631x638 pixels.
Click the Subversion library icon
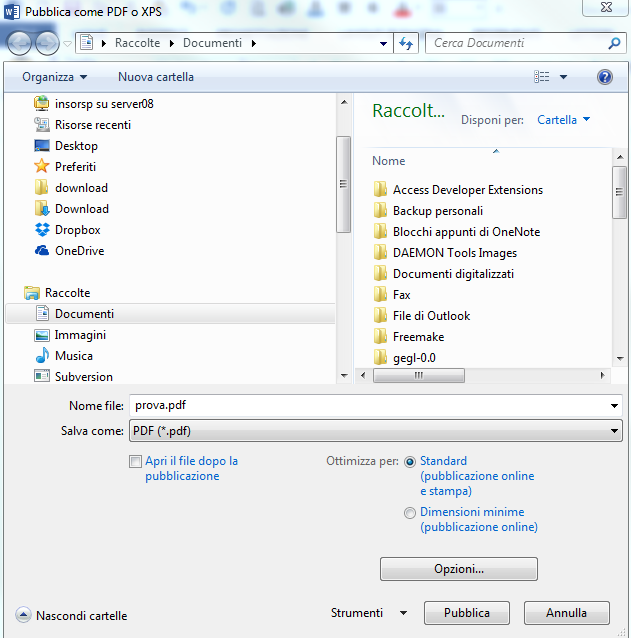tap(41, 376)
